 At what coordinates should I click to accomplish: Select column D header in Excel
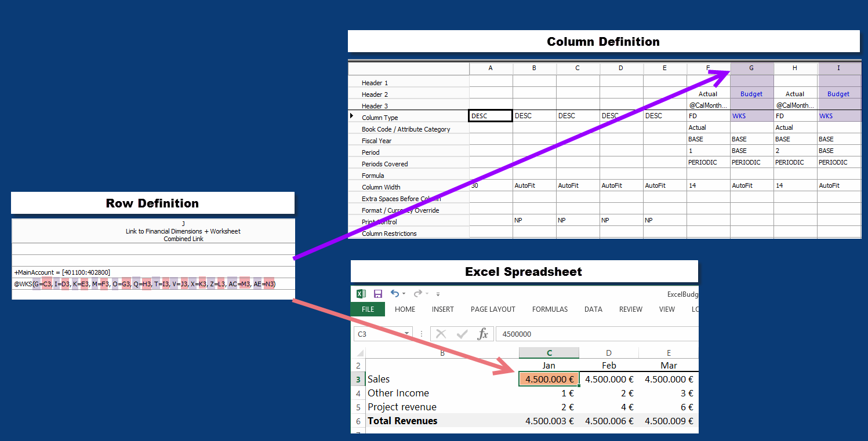tap(609, 353)
